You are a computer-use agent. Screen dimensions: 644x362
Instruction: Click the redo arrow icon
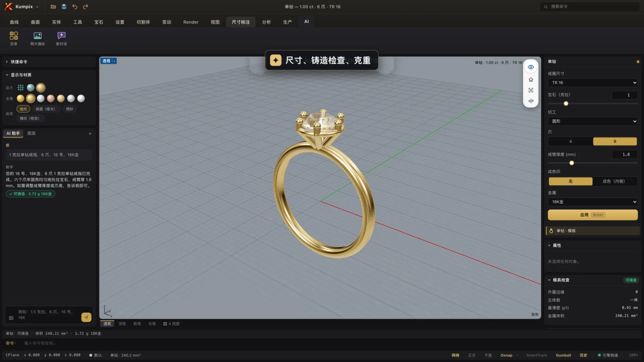(x=86, y=7)
